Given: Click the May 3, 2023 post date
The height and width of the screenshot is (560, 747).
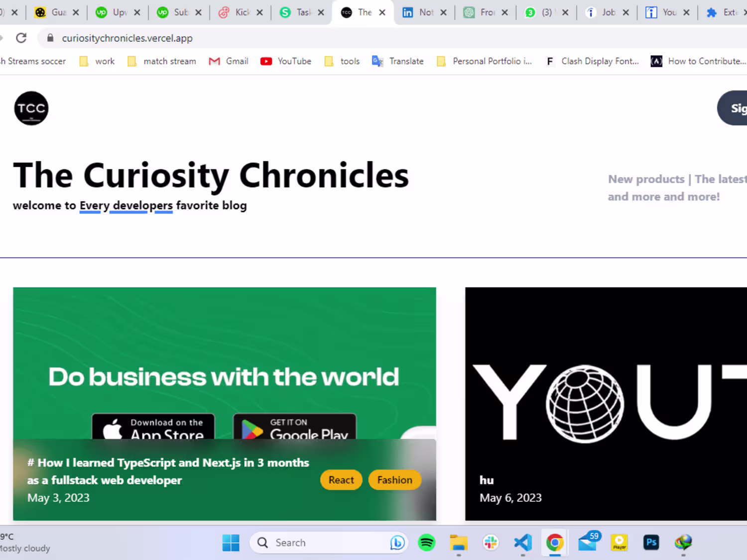Looking at the screenshot, I should point(58,498).
